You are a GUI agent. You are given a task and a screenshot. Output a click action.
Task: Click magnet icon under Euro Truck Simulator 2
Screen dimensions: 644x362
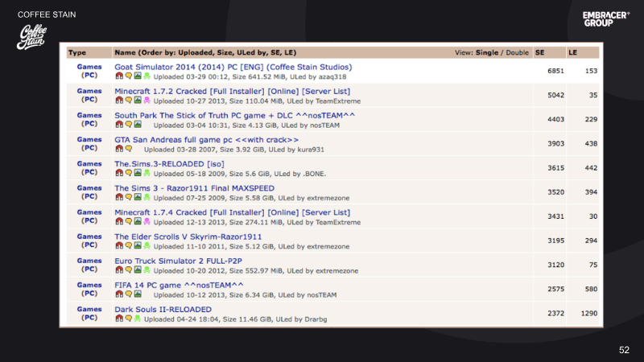(x=119, y=269)
